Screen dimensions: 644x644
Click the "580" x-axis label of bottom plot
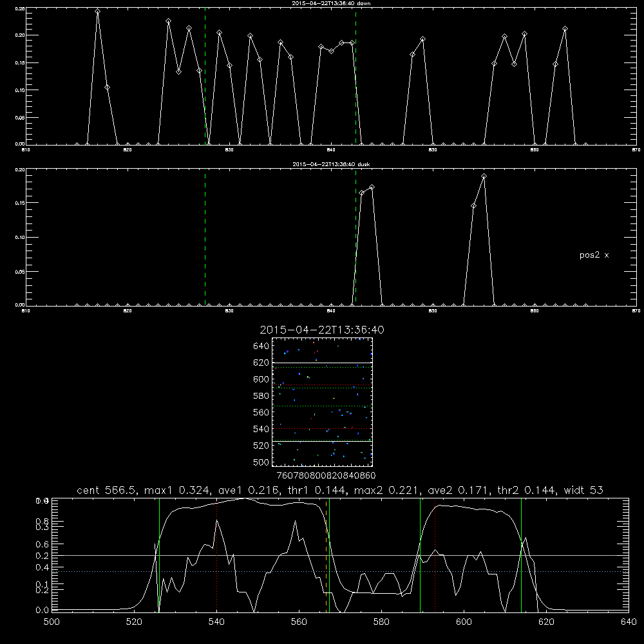[x=381, y=622]
